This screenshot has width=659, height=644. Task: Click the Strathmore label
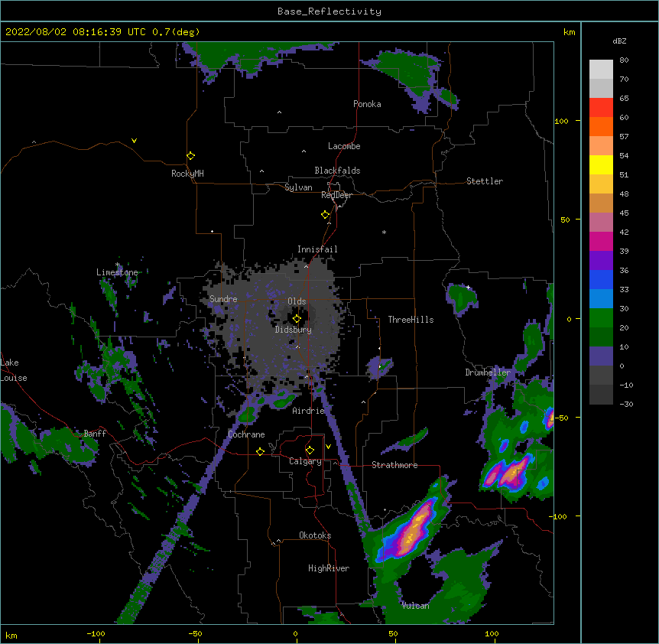[394, 465]
